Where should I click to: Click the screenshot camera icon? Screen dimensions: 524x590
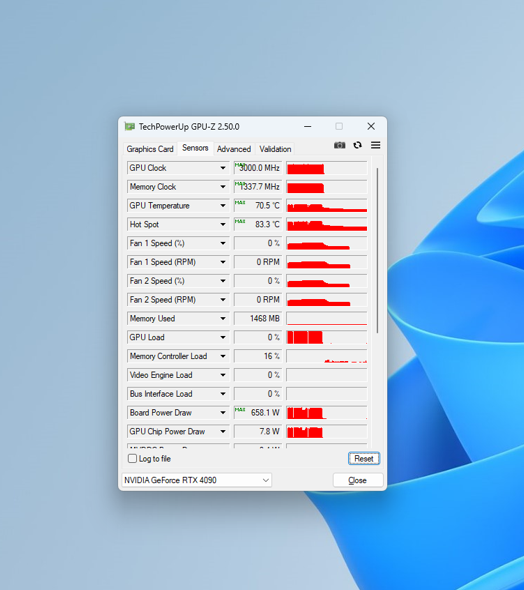339,145
